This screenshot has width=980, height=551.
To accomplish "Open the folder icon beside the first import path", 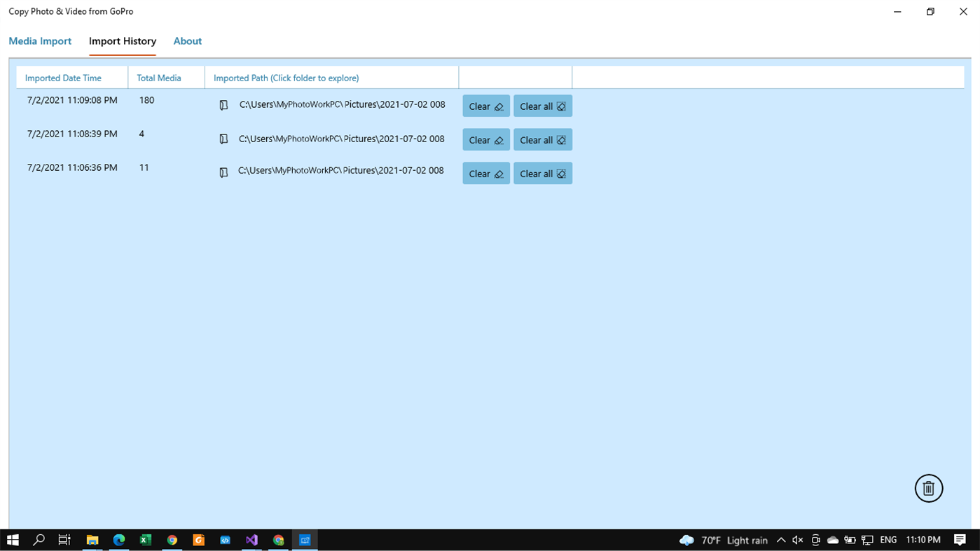I will 223,105.
